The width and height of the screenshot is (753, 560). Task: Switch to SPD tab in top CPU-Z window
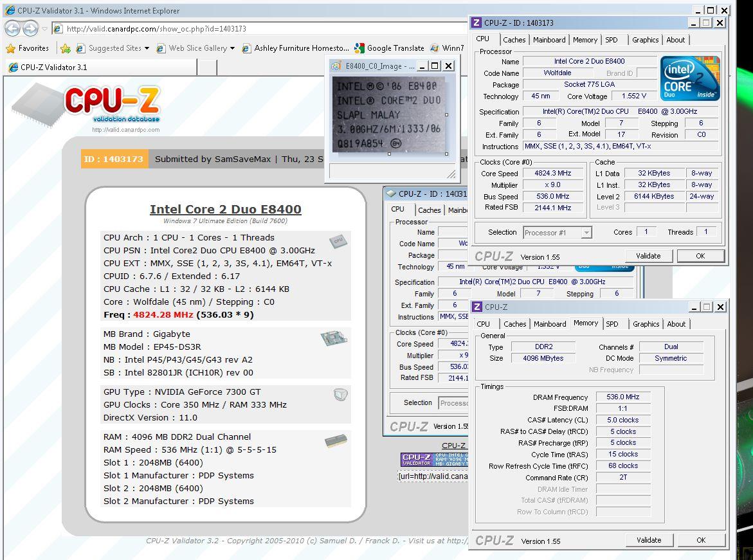[x=612, y=40]
